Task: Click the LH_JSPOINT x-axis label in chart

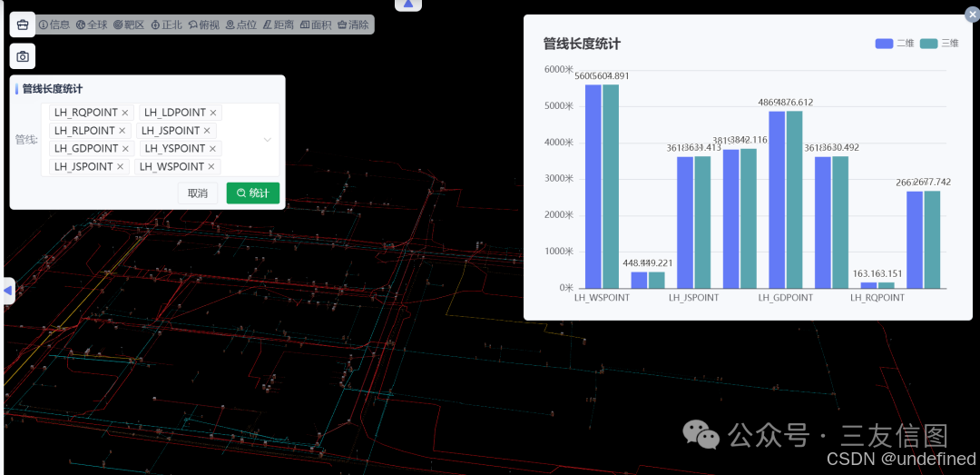Action: [x=694, y=298]
